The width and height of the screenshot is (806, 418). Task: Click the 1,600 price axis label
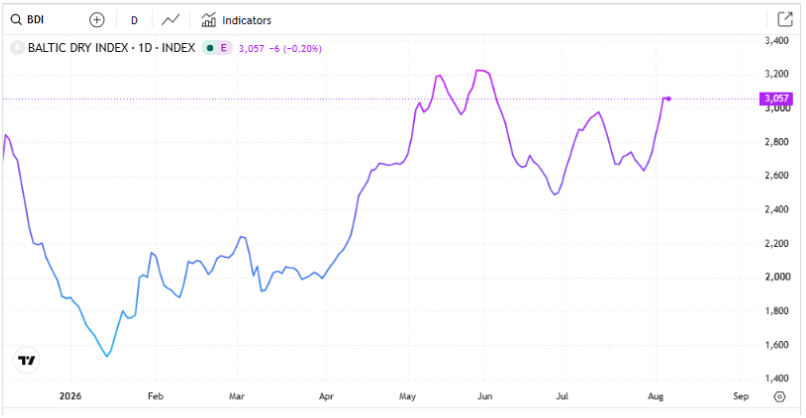776,344
